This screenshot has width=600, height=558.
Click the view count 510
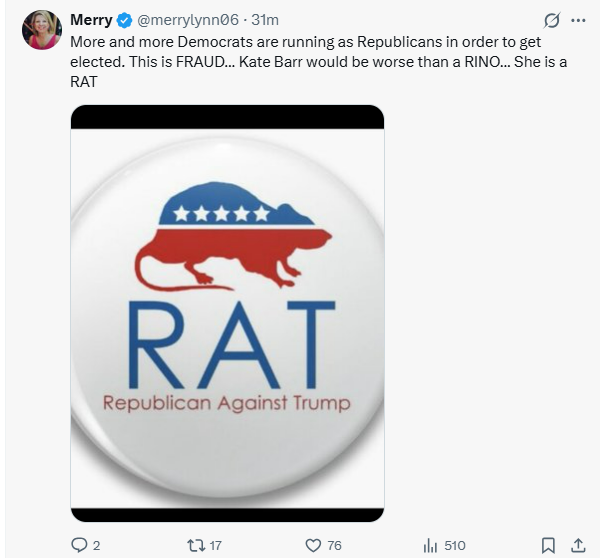point(455,545)
